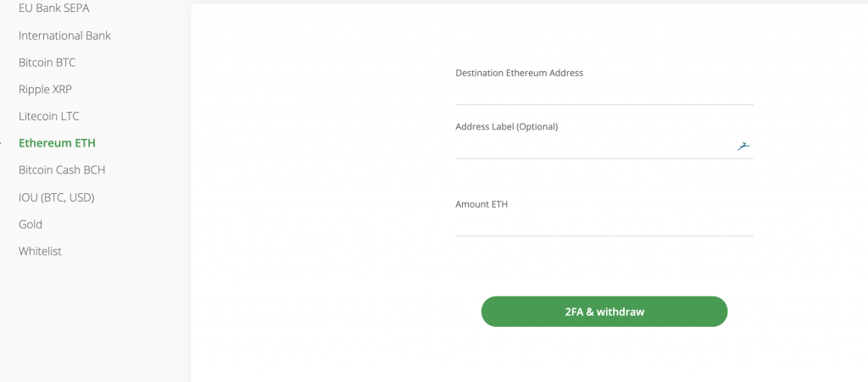Select Gold in the withdrawal list
This screenshot has height=382, width=868.
click(31, 224)
